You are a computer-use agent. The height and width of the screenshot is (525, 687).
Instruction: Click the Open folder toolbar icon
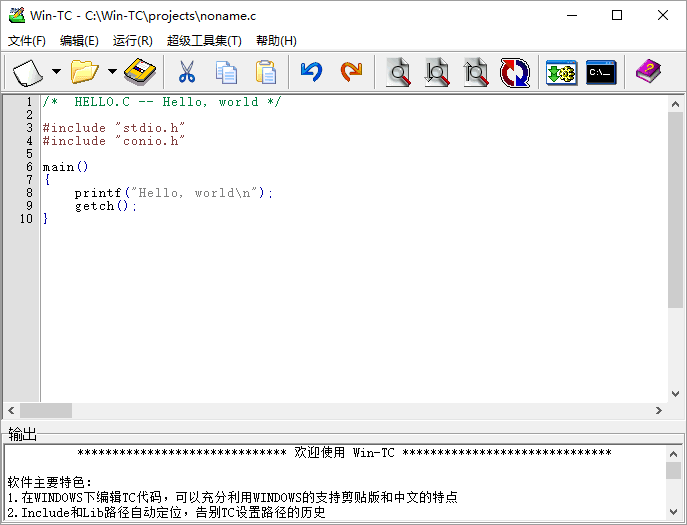click(x=85, y=72)
